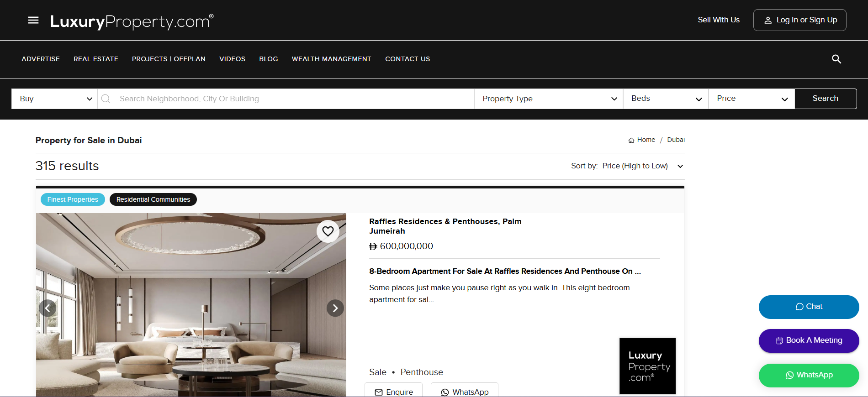The height and width of the screenshot is (397, 868).
Task: Open the hamburger menu icon
Action: pyautogui.click(x=33, y=20)
